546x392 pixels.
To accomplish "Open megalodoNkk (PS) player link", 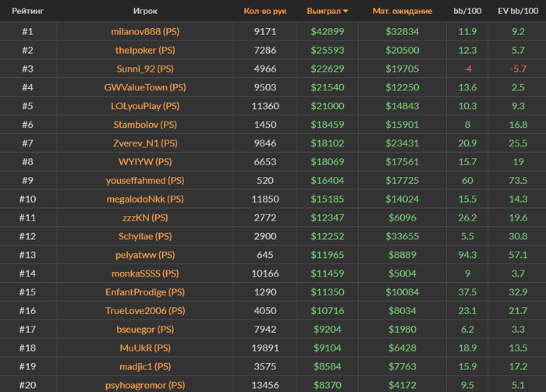I will click(x=145, y=200).
